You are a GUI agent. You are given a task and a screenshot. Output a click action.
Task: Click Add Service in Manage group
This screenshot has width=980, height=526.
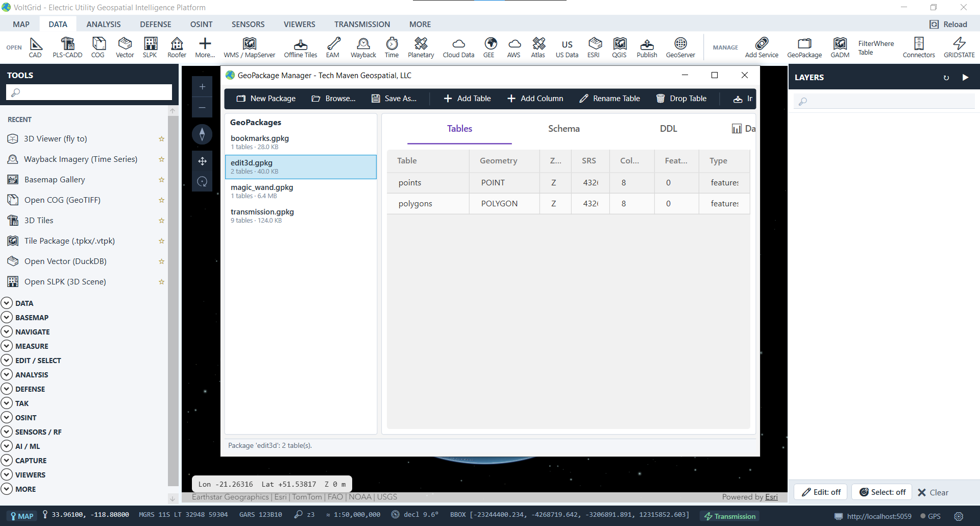[x=762, y=47]
